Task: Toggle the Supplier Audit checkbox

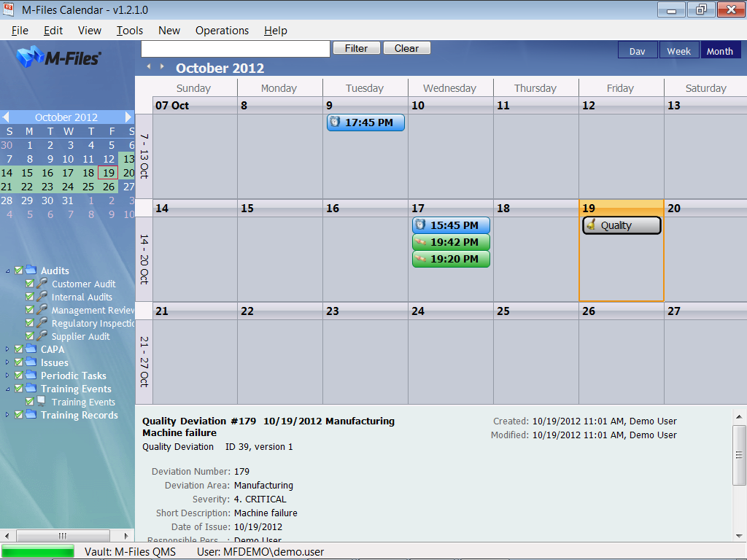Action: point(30,336)
